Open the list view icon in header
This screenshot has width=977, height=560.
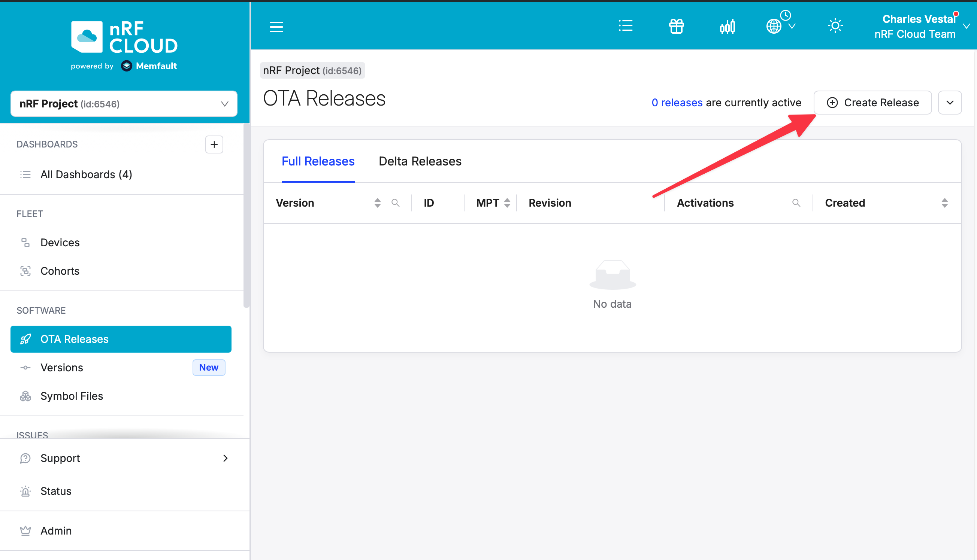625,26
